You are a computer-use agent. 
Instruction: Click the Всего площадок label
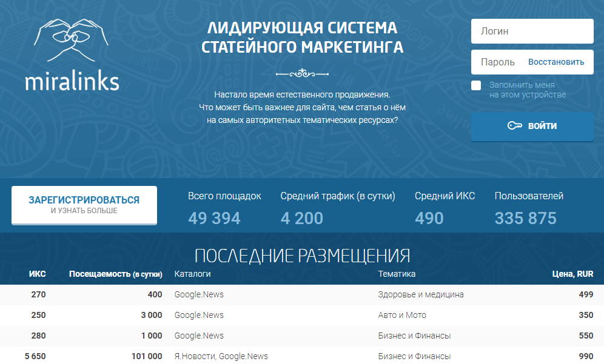[x=224, y=196]
